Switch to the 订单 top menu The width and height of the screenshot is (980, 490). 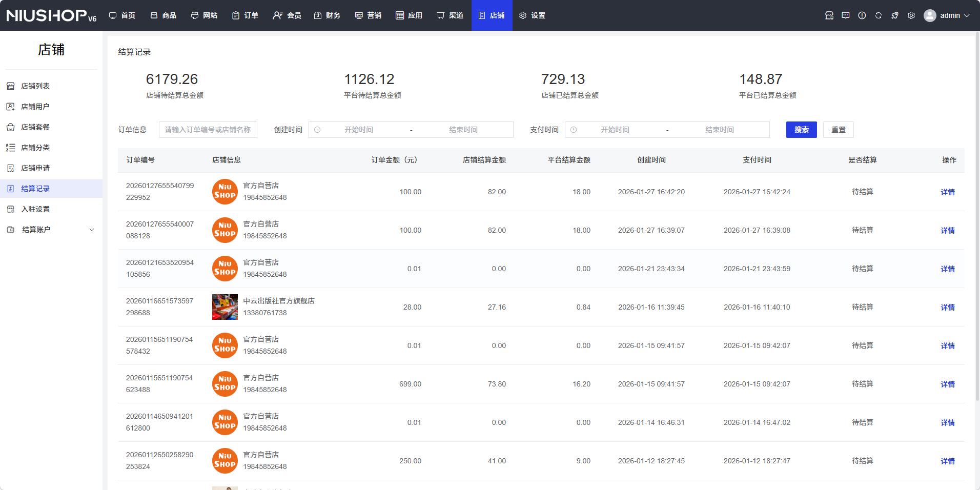(x=246, y=15)
